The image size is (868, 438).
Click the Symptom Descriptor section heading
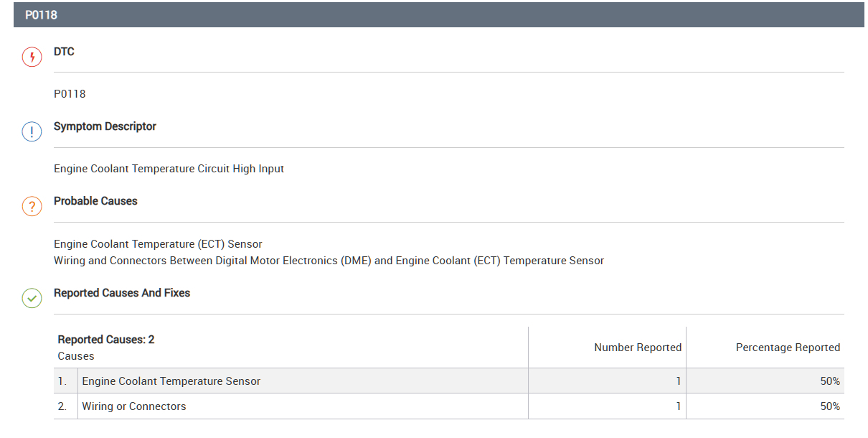[x=105, y=126]
